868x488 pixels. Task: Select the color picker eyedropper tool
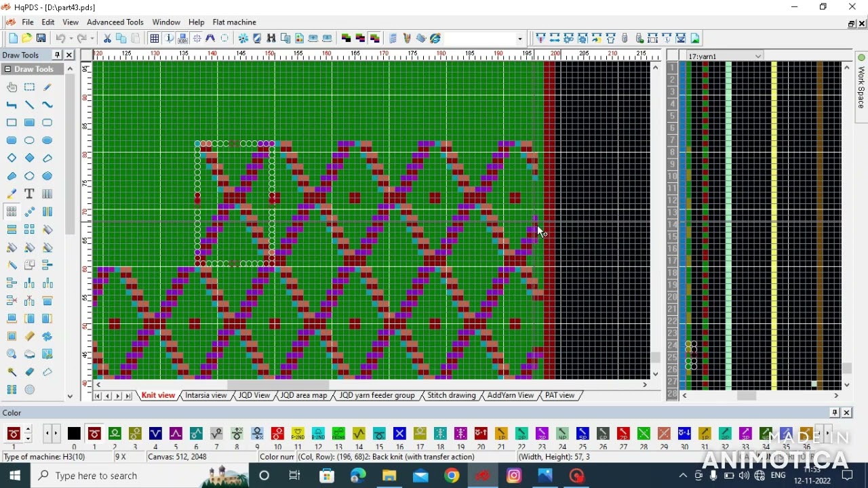12,194
